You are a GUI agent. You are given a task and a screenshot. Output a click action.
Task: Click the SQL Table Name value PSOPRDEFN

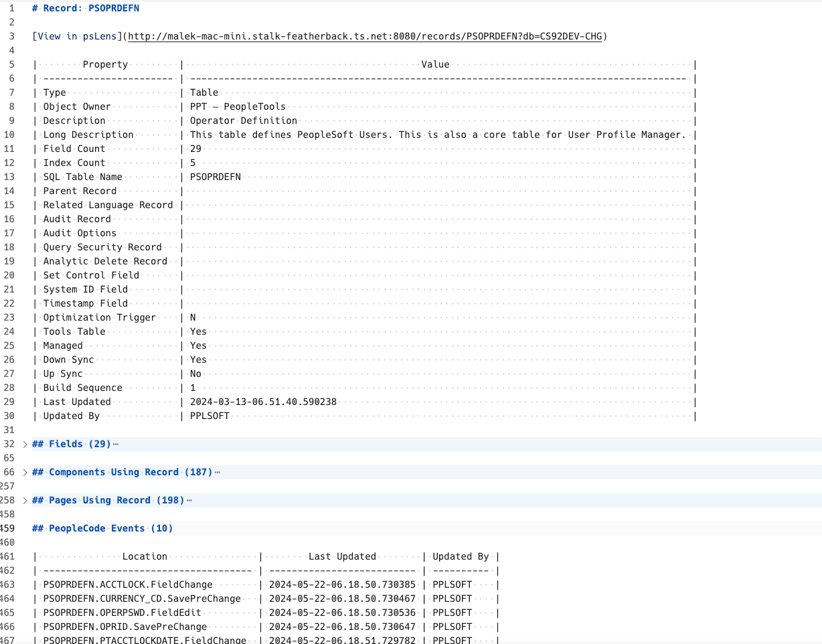pyautogui.click(x=216, y=177)
